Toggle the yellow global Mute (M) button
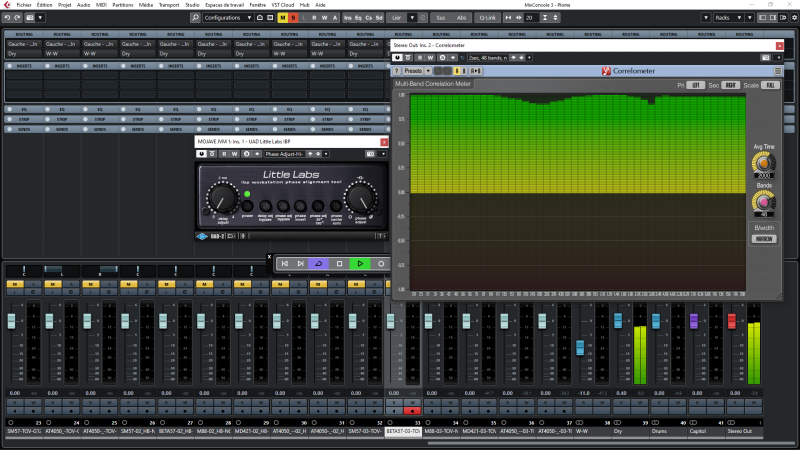This screenshot has height=450, width=800. click(283, 18)
